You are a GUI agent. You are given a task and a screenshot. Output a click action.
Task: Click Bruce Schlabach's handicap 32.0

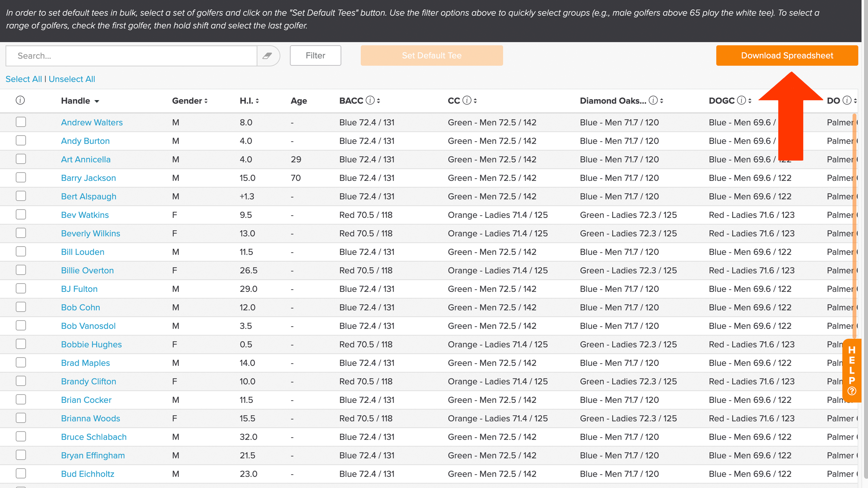click(x=249, y=437)
